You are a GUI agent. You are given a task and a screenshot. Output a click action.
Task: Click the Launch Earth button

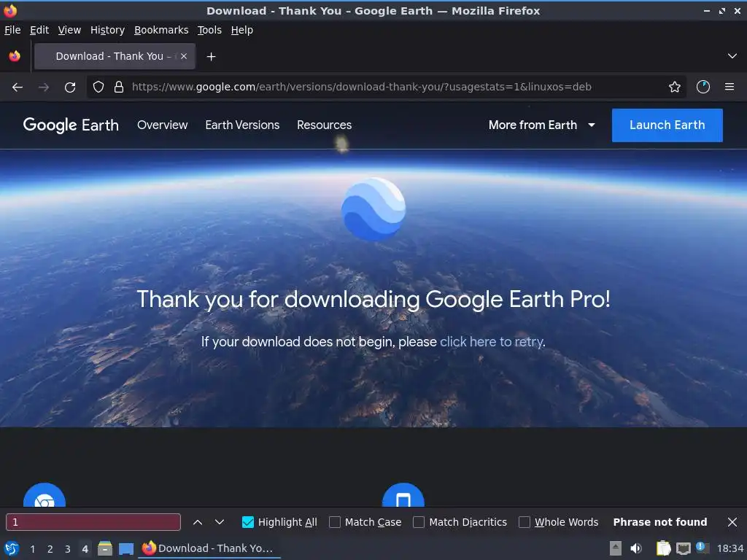coord(667,125)
